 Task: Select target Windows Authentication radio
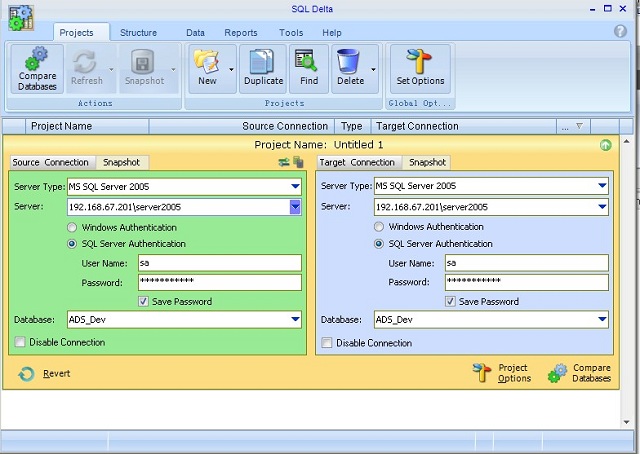coord(379,227)
